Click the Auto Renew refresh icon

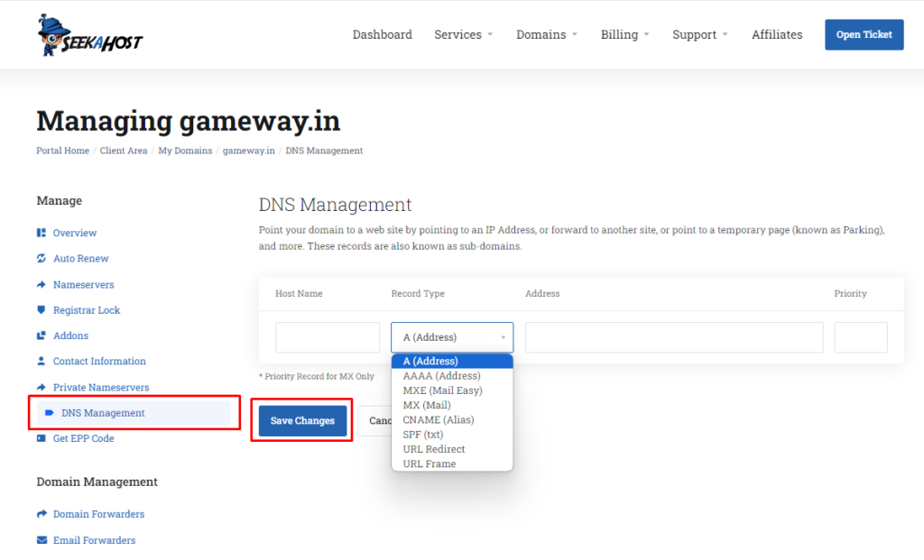42,258
